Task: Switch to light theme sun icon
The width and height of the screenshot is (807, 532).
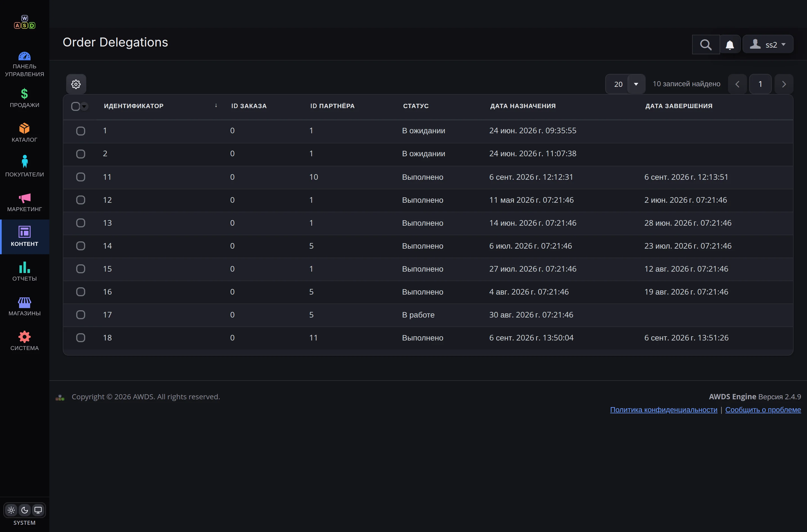Action: [x=11, y=510]
